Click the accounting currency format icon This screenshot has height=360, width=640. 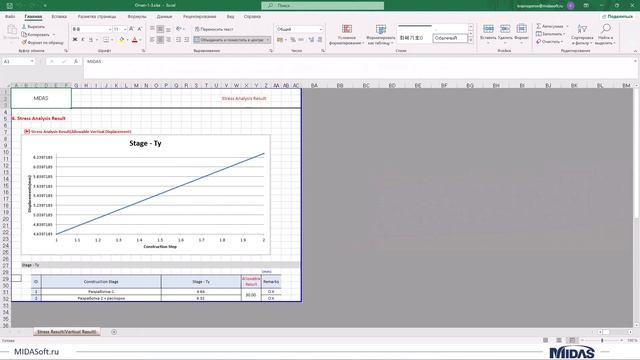[280, 40]
